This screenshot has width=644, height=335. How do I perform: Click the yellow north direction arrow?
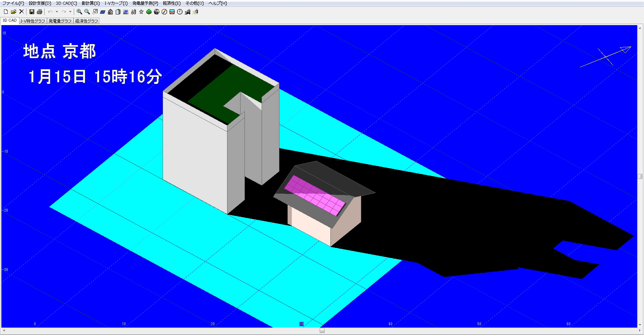click(x=606, y=56)
